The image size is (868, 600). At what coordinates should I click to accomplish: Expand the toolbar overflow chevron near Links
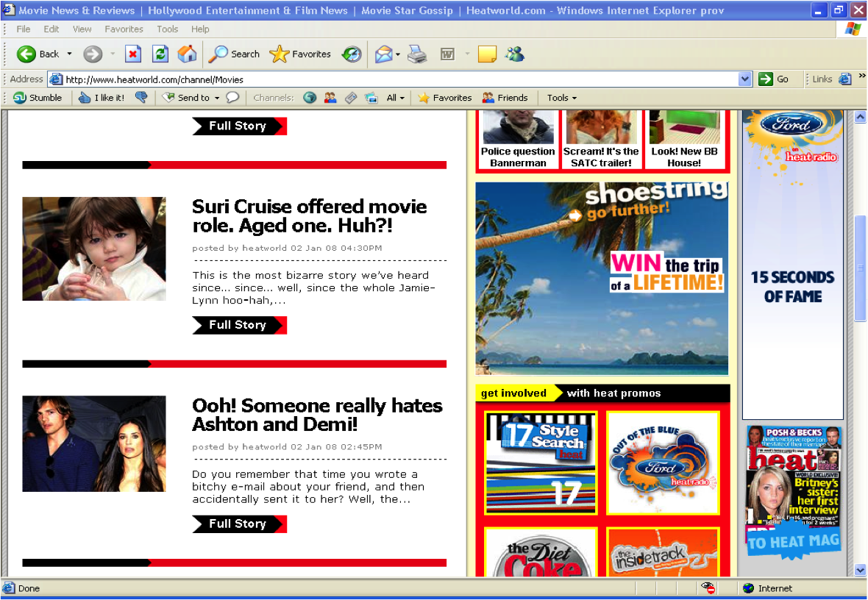862,75
